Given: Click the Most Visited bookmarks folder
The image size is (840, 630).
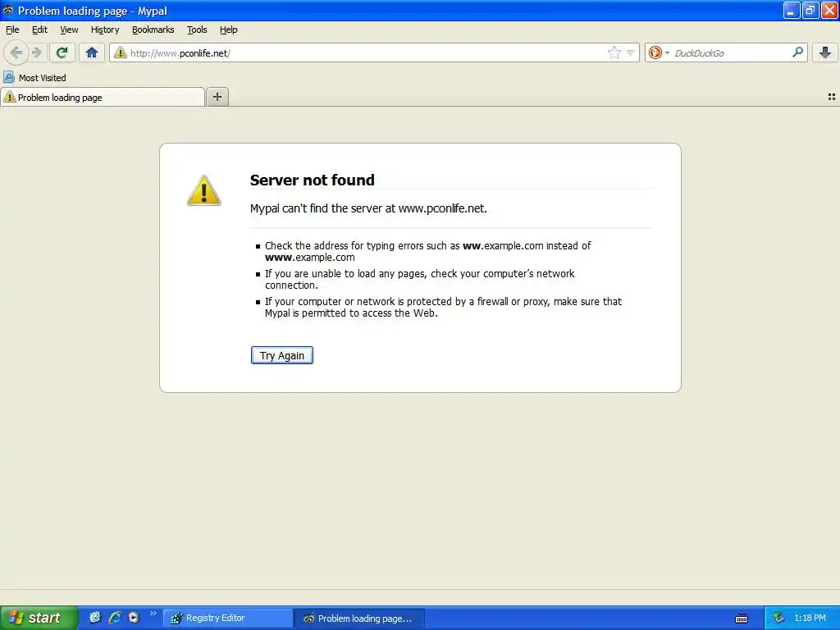Looking at the screenshot, I should click(x=34, y=78).
